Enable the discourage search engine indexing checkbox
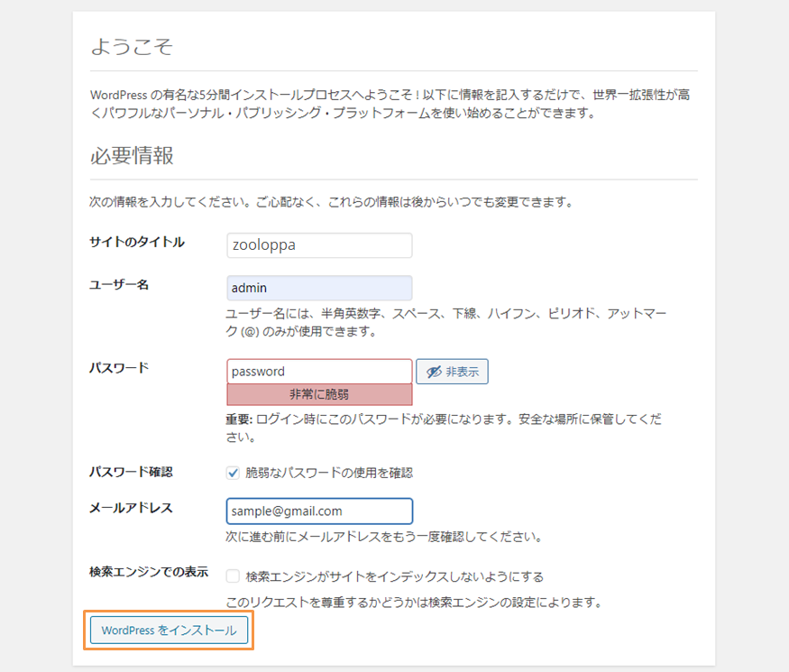 point(233,575)
